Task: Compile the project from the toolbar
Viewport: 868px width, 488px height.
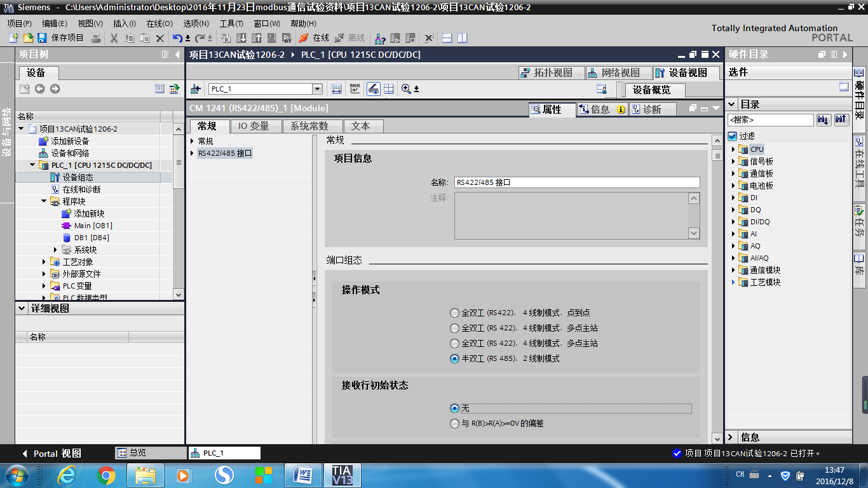Action: [226, 38]
